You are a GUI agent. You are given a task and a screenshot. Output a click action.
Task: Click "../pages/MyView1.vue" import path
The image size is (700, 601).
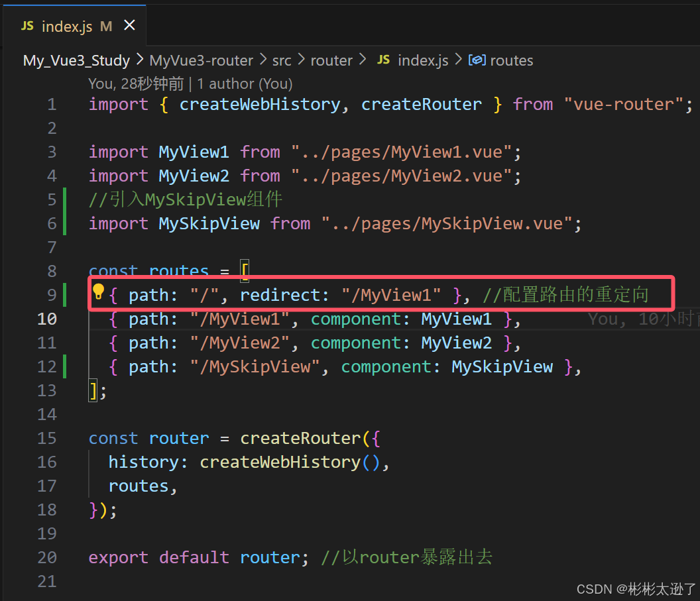click(401, 152)
